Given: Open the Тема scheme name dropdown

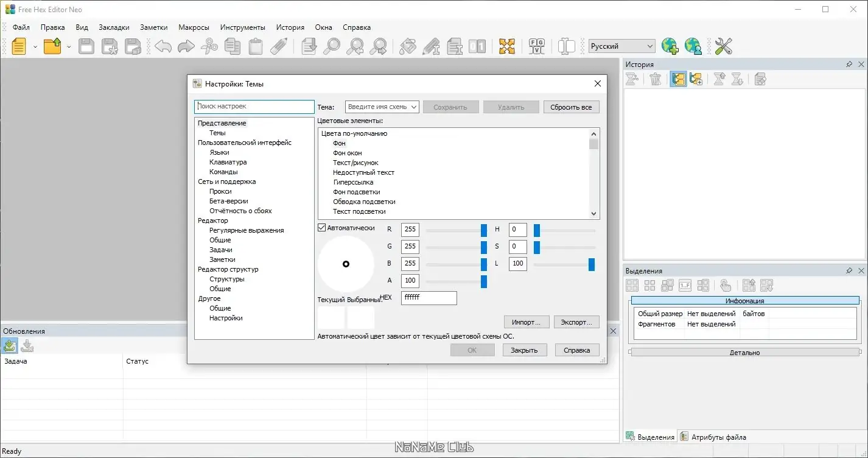Looking at the screenshot, I should pos(414,107).
